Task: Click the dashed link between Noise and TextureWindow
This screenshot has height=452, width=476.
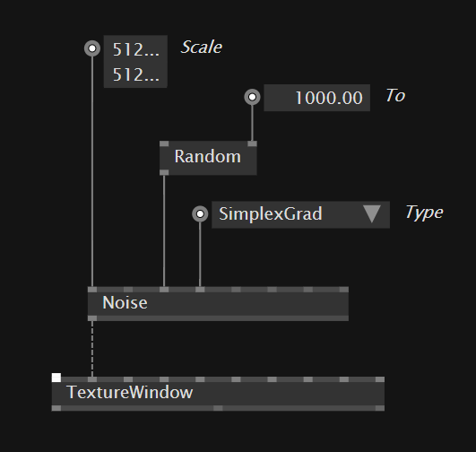Action: [92, 349]
